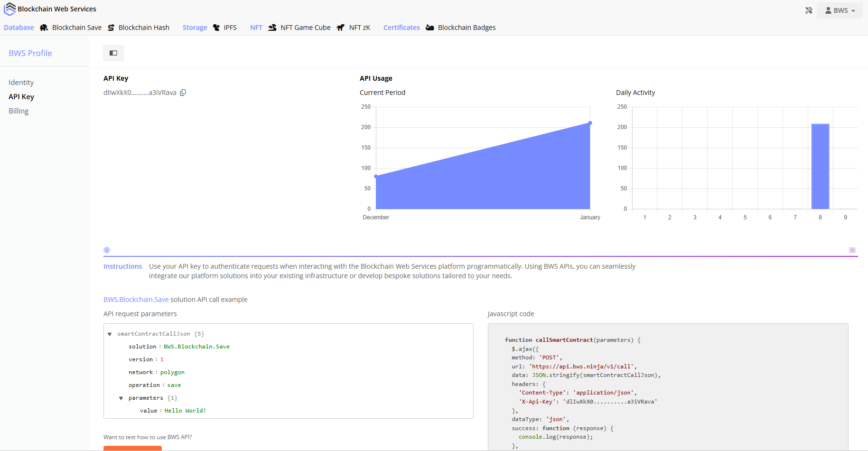
Task: Open the tools icon in top bar
Action: click(809, 10)
